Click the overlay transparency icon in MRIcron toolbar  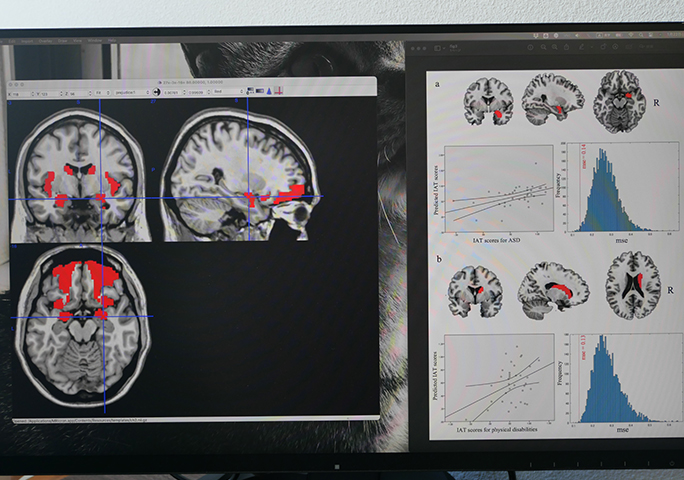tap(250, 91)
